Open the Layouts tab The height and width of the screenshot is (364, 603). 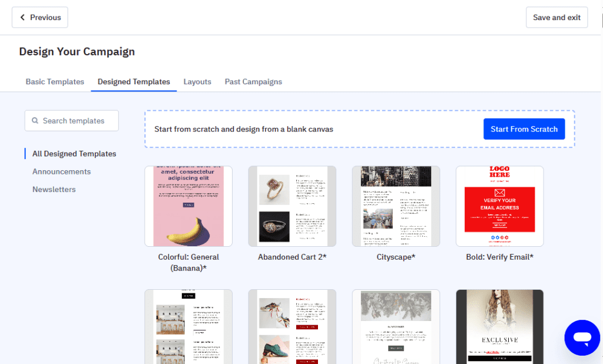tap(197, 82)
